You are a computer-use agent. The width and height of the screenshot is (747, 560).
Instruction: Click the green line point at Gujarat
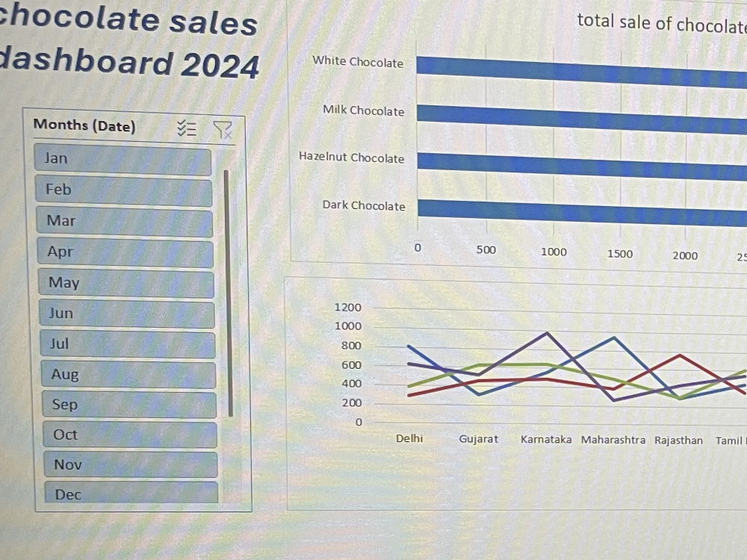click(x=479, y=365)
